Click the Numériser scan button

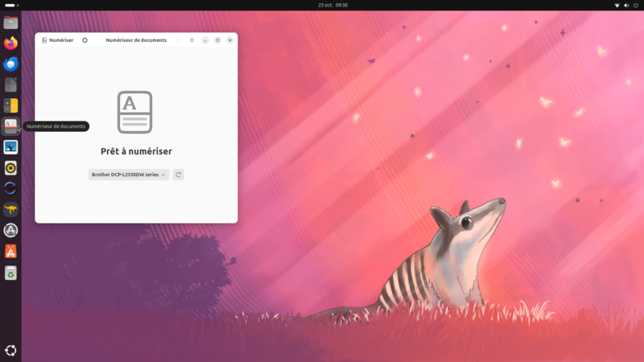pyautogui.click(x=57, y=40)
